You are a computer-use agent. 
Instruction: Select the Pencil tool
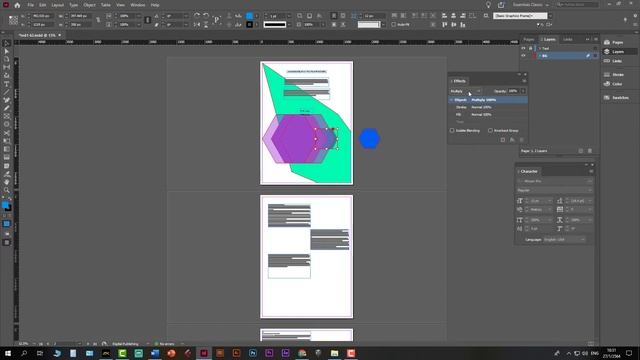(7, 108)
